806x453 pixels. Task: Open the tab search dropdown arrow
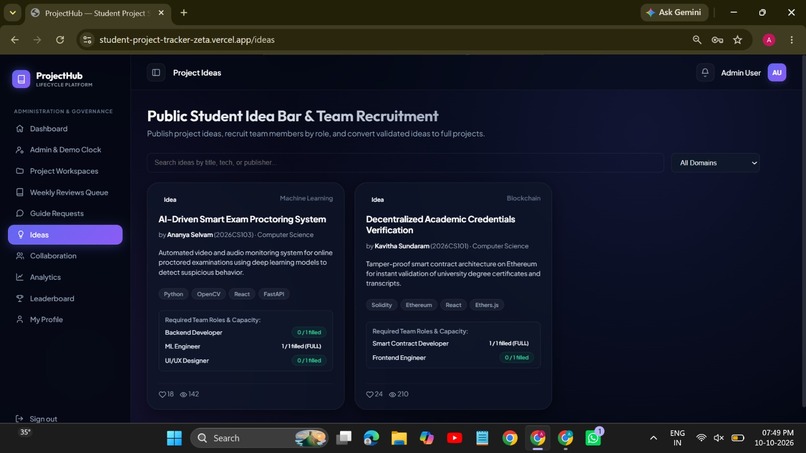[x=13, y=13]
